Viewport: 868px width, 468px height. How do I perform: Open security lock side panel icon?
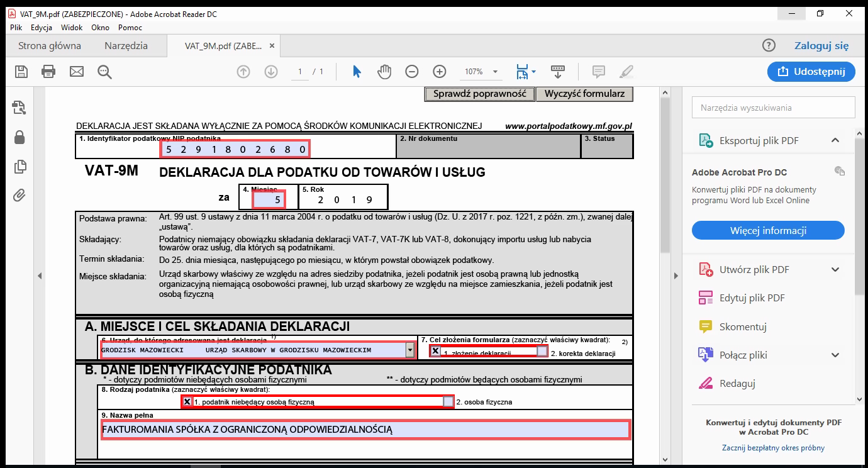(19, 136)
